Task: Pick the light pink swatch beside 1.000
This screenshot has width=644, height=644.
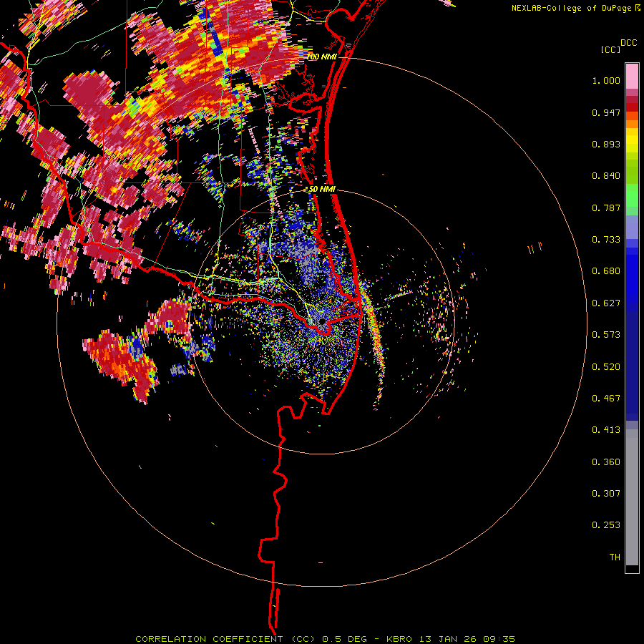Action: (x=632, y=77)
